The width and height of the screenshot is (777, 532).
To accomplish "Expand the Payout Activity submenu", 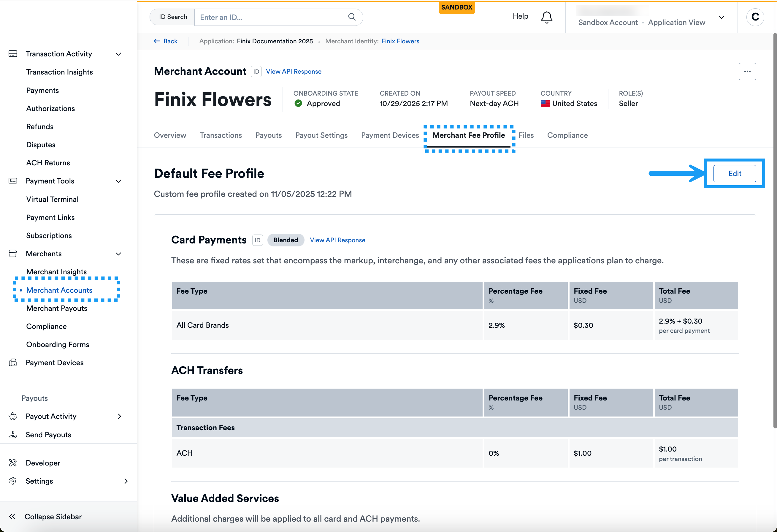I will pyautogui.click(x=119, y=416).
